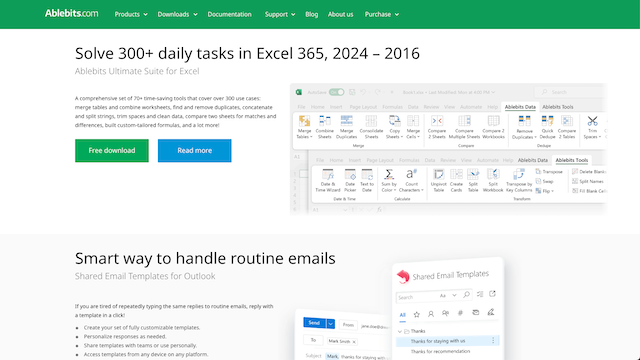The width and height of the screenshot is (640, 360).
Task: Click the Date & Time Wizard icon
Action: click(x=328, y=175)
